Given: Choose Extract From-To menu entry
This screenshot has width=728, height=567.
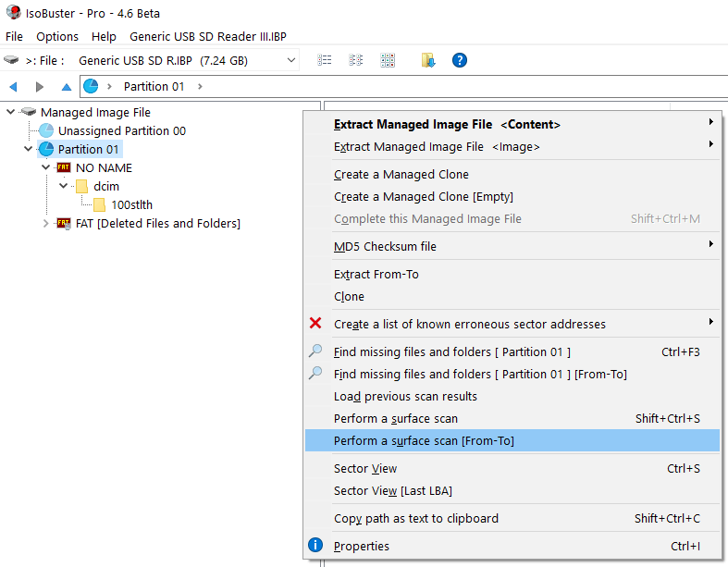Looking at the screenshot, I should 512,275.
